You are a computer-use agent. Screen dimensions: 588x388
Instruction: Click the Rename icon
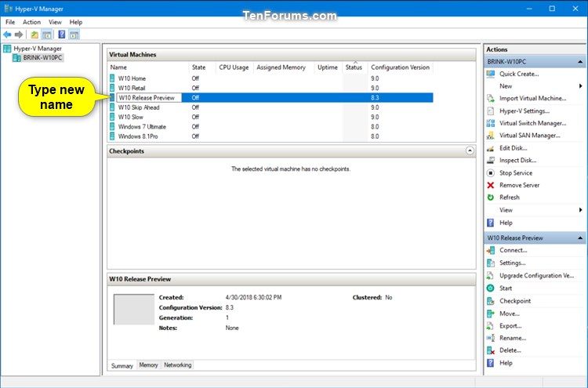[x=491, y=338]
